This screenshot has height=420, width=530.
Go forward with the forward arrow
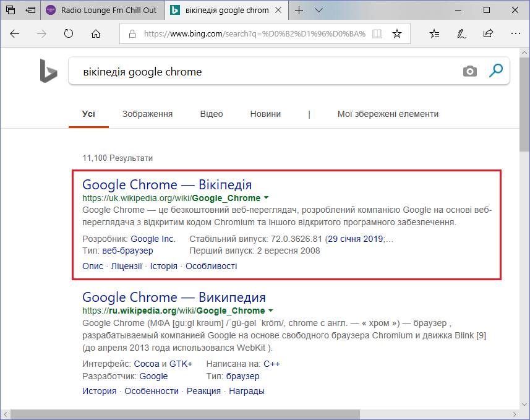coord(41,33)
